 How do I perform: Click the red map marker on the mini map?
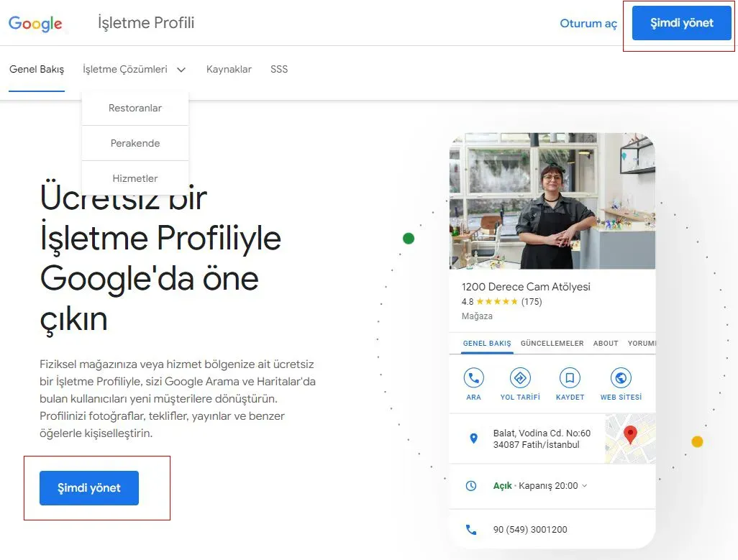pos(630,434)
